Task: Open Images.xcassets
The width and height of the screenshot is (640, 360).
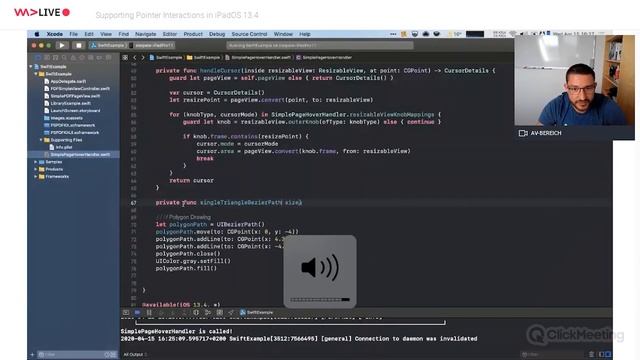Action: point(63,118)
